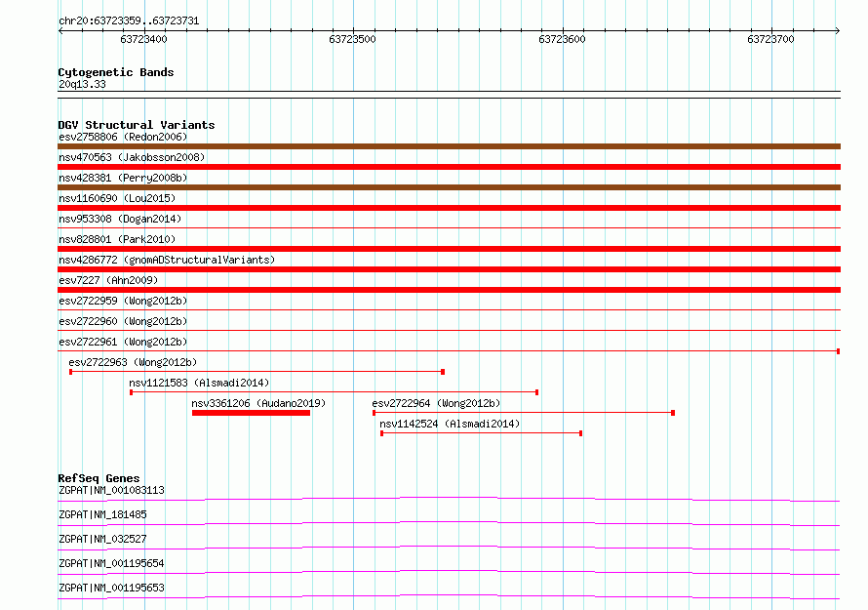Click the chr20:63723359..63723731 region label
The width and height of the screenshot is (868, 610).
pos(129,20)
